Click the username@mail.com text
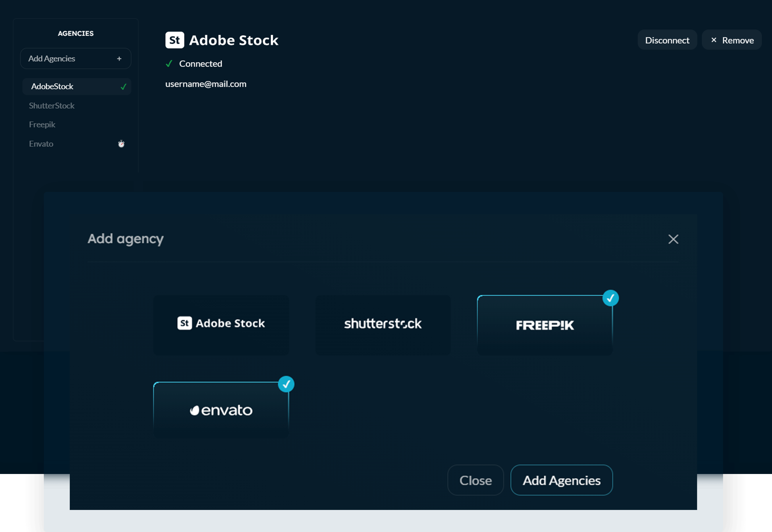772x532 pixels. [206, 84]
